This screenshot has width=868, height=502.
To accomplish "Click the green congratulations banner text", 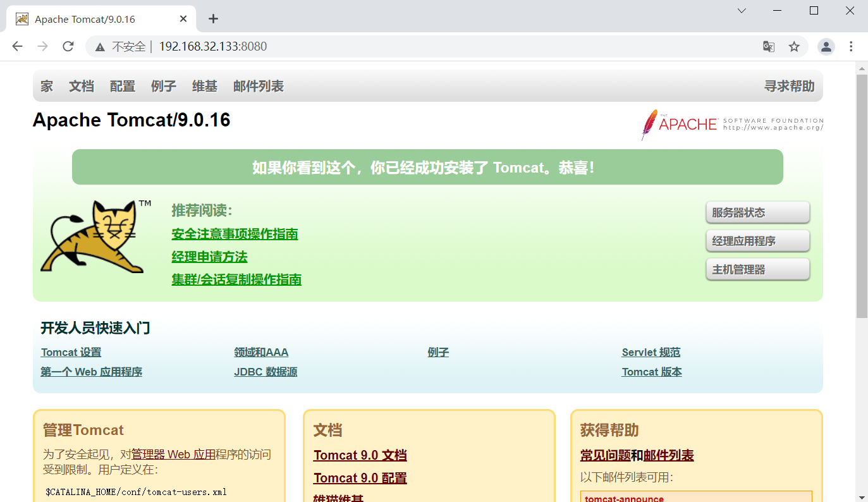I will [424, 168].
